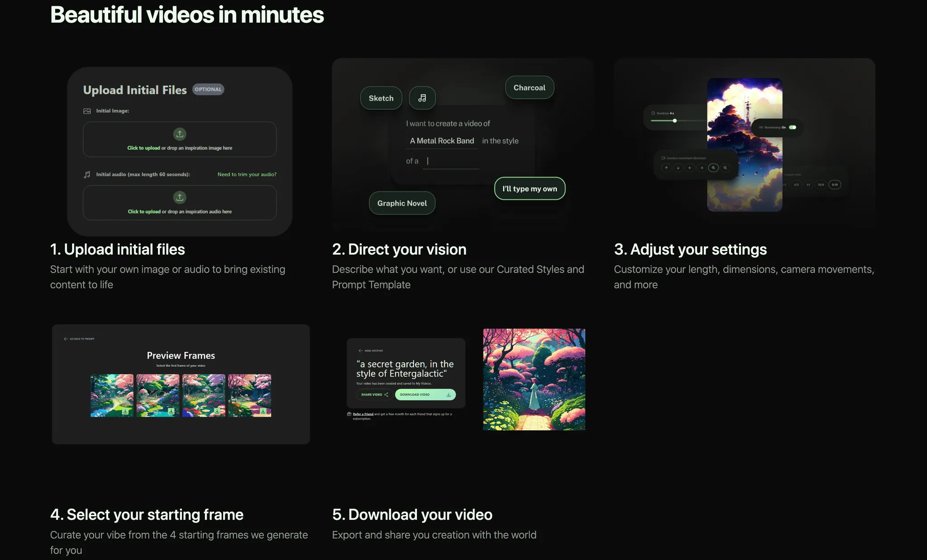This screenshot has width=927, height=560.
Task: Select the zoom-in camera movement icon
Action: coord(713,168)
